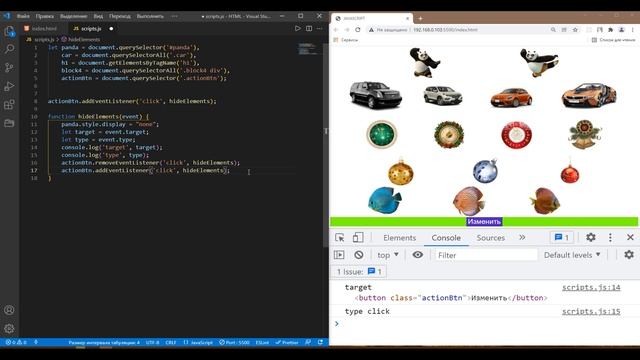Open the Extensions view in VS Code
Image resolution: width=640 pixels, height=360 pixels.
coord(9,104)
